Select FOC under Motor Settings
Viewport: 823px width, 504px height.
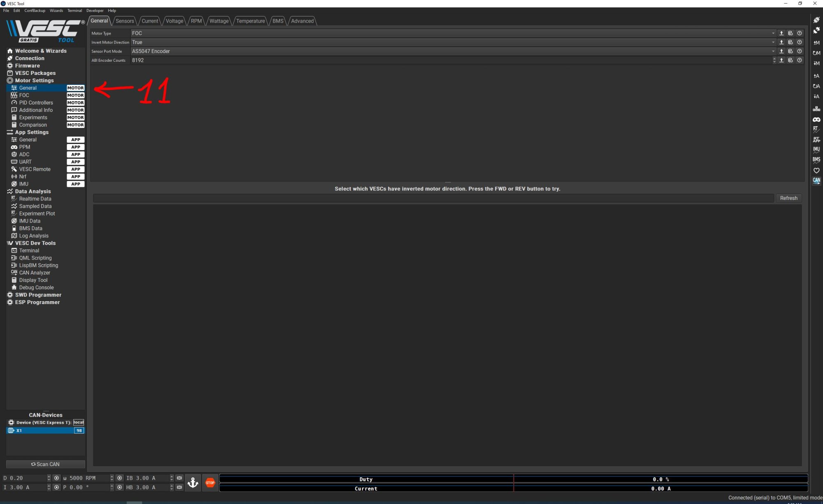tap(24, 95)
